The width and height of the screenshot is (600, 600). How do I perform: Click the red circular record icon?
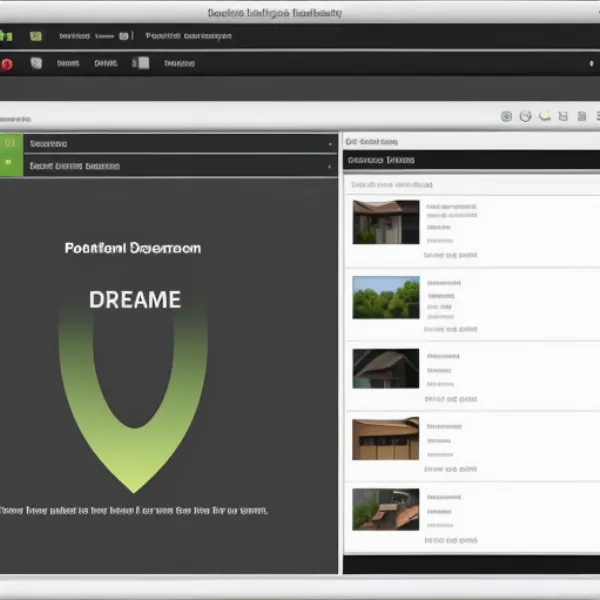[7, 64]
